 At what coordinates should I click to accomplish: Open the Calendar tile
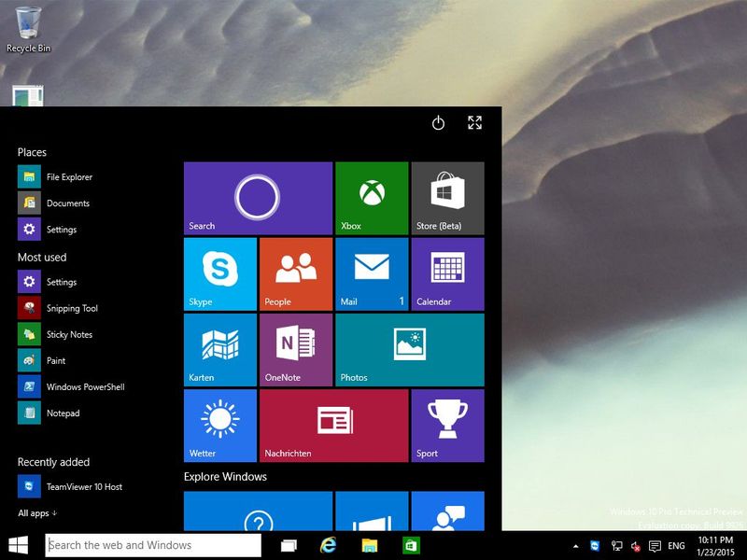(x=448, y=273)
